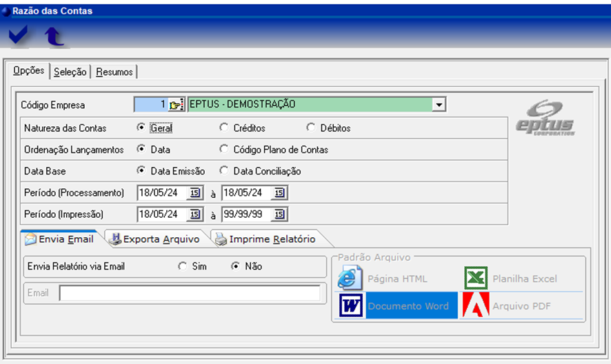Click into the Email text field

tap(190, 294)
